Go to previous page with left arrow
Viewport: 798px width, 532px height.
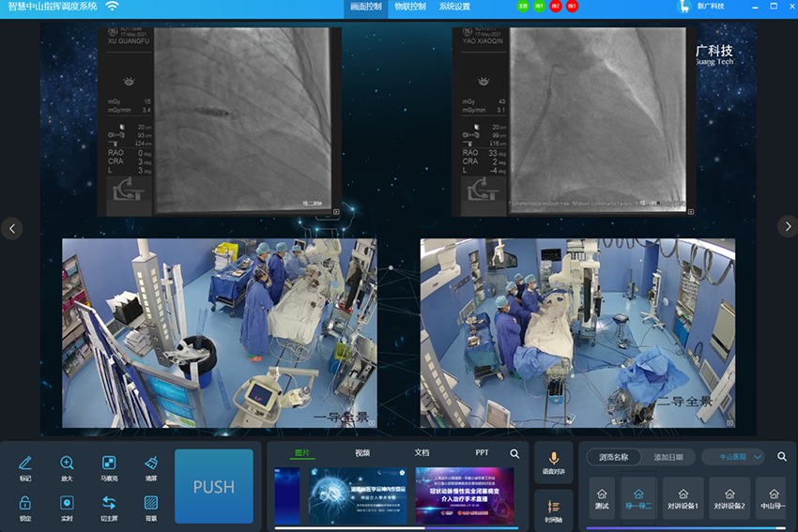point(11,227)
